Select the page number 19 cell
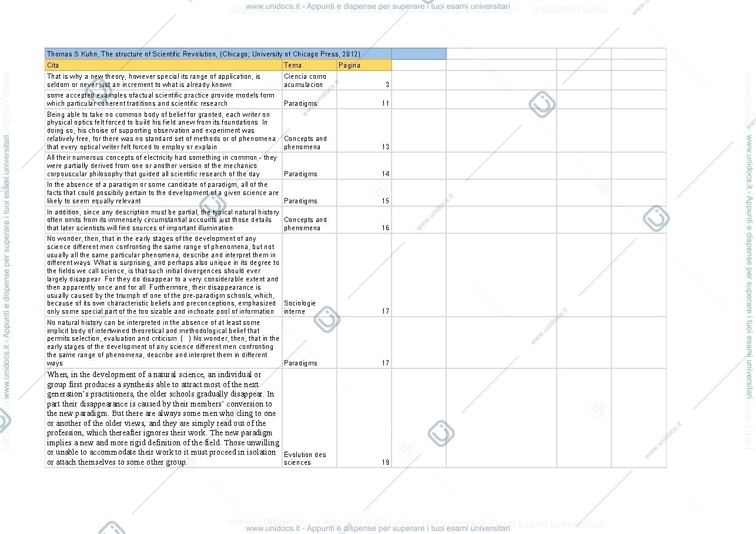The image size is (756, 534). pos(364,418)
